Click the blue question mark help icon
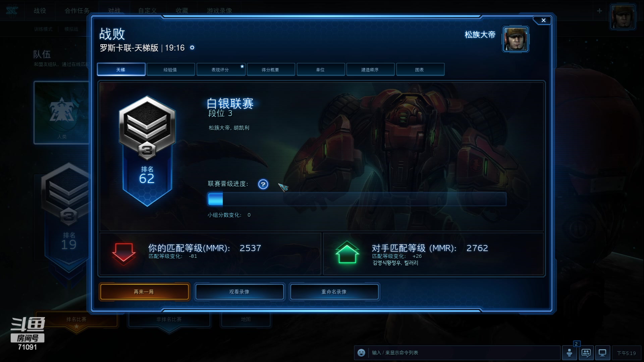The height and width of the screenshot is (362, 644). [x=263, y=184]
